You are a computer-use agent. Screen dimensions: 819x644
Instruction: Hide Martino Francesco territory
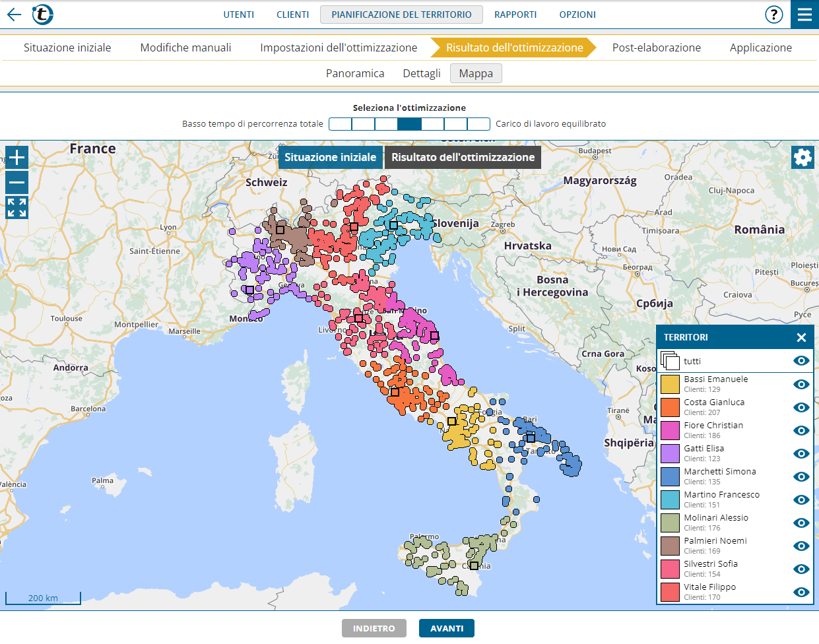pyautogui.click(x=801, y=499)
